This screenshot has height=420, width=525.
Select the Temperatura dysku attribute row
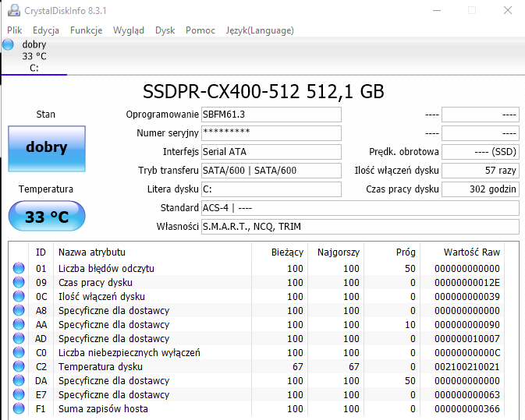(257, 366)
